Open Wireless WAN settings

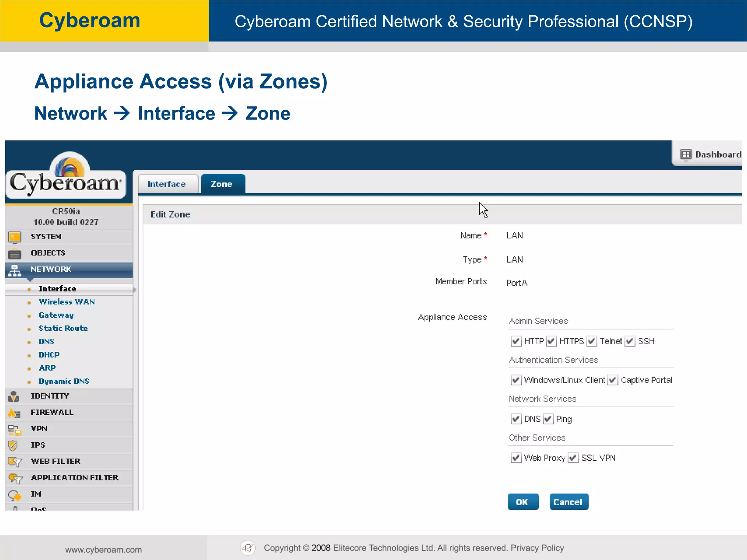pos(67,302)
